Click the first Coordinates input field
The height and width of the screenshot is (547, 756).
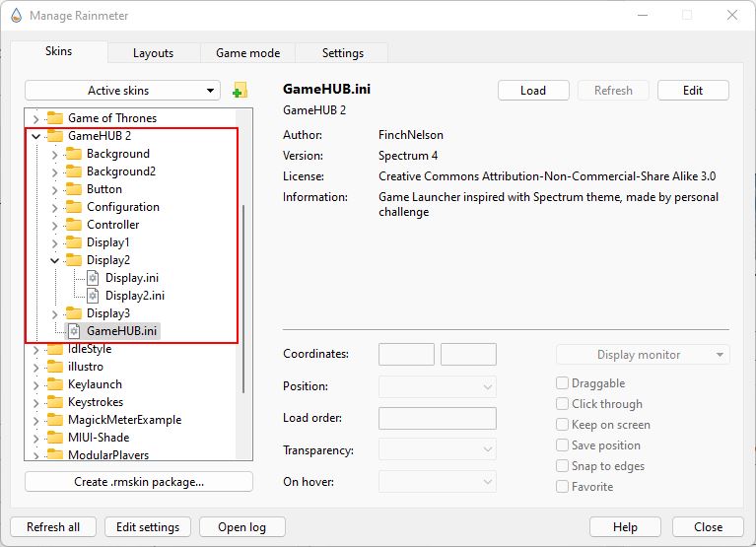coord(406,355)
